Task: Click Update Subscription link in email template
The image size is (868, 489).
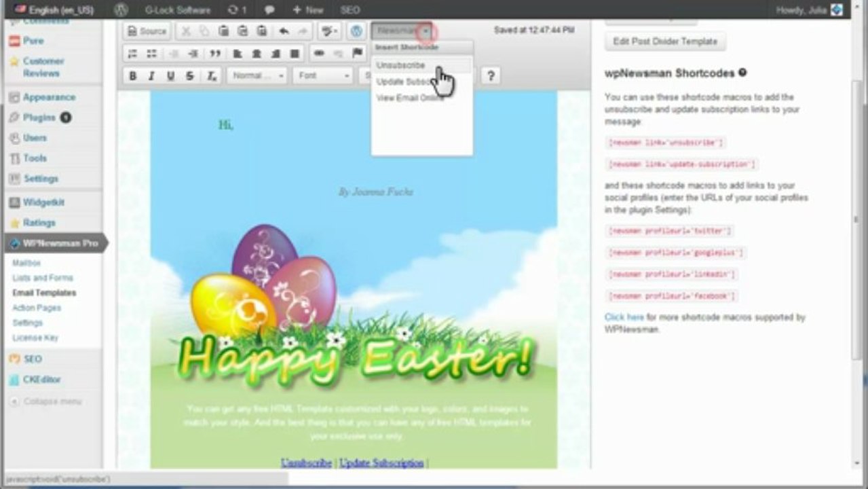Action: (x=381, y=463)
